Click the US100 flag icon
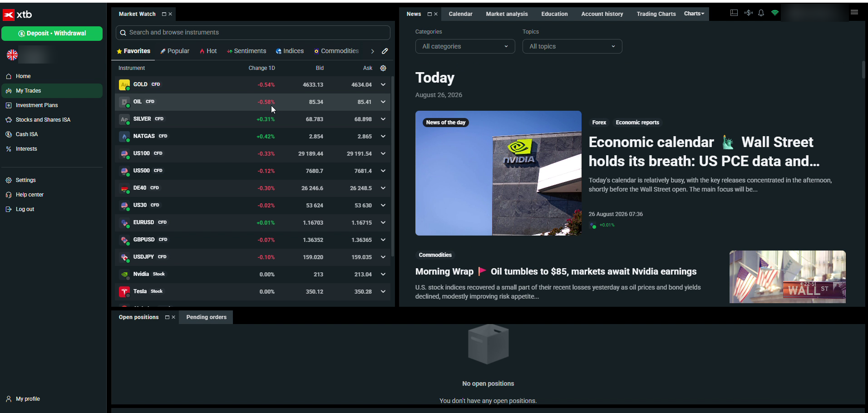 click(x=124, y=154)
